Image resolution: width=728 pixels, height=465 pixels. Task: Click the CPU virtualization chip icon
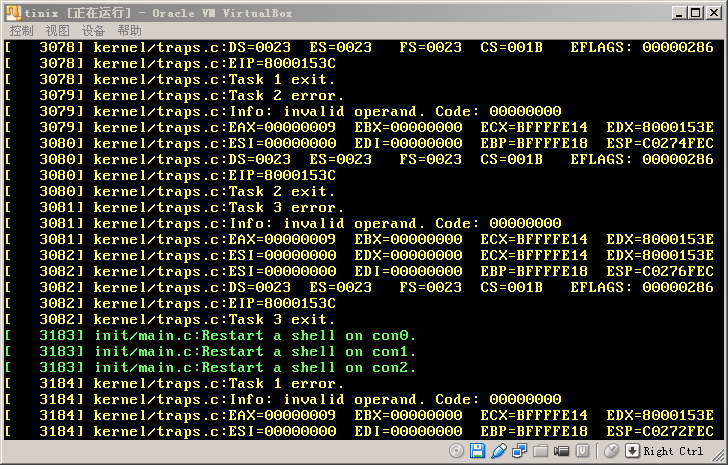click(x=582, y=451)
